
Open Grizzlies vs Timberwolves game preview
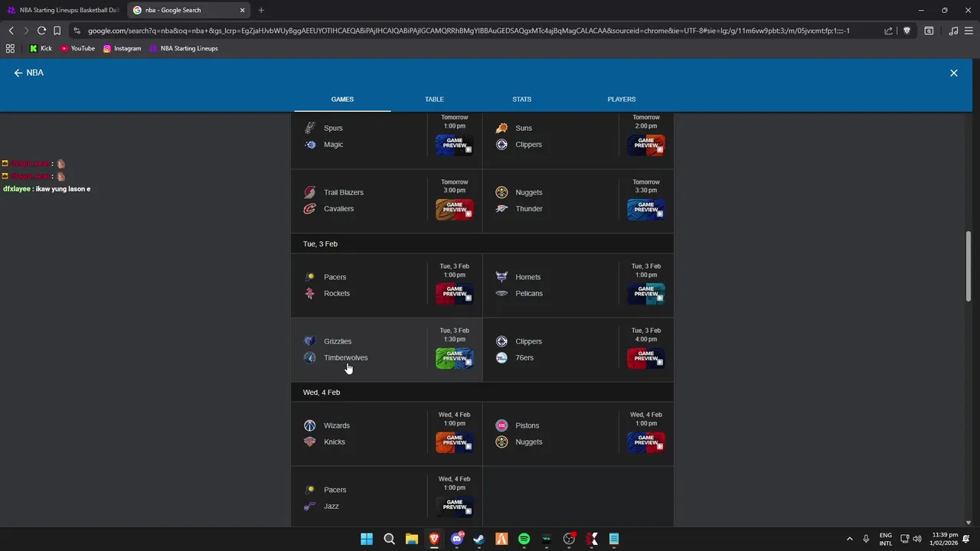click(x=455, y=357)
